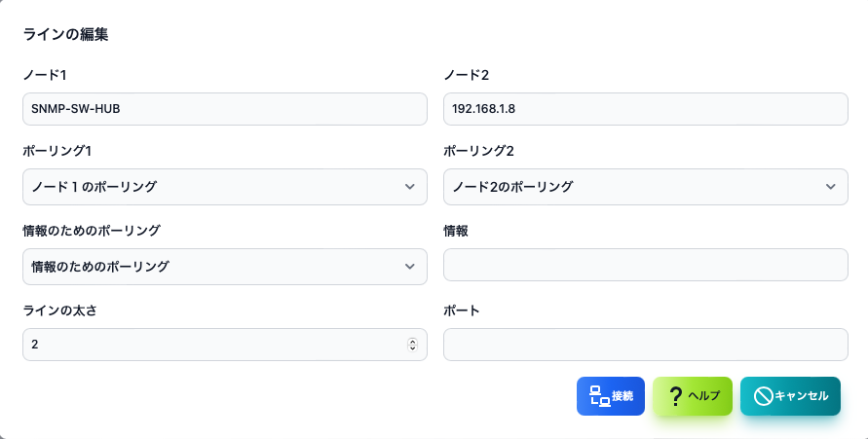This screenshot has height=439, width=868.
Task: Click into the empty ポート field
Action: (646, 345)
